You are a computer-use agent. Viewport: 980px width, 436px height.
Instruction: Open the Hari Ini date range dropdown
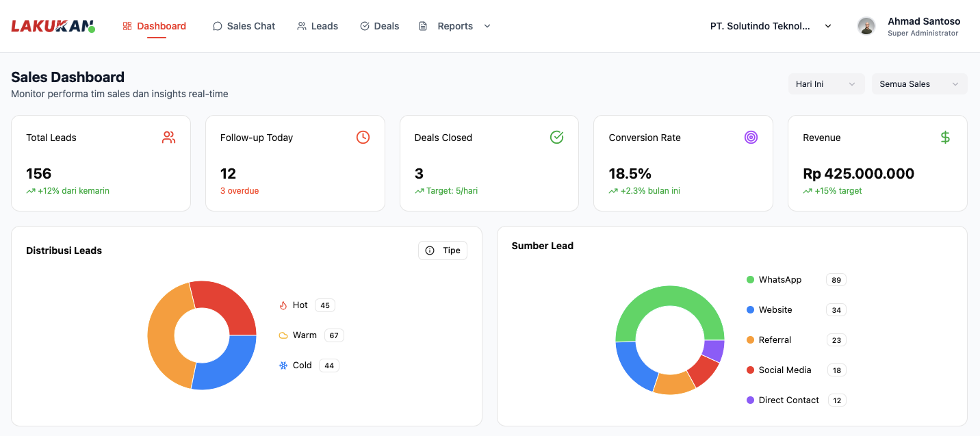pos(826,84)
